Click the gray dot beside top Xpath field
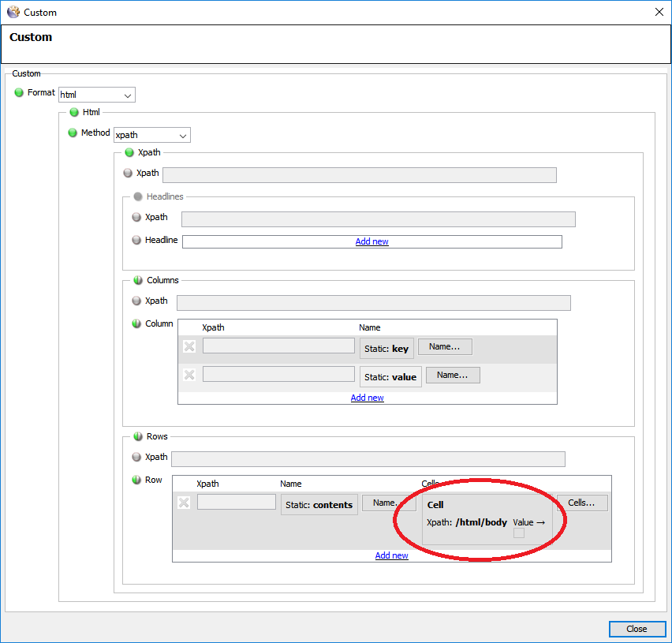 point(128,174)
